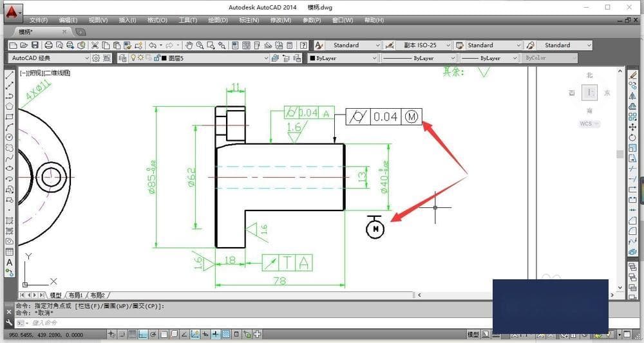This screenshot has height=343, width=644.
Task: Open the text style Standard dropdown
Action: (353, 45)
